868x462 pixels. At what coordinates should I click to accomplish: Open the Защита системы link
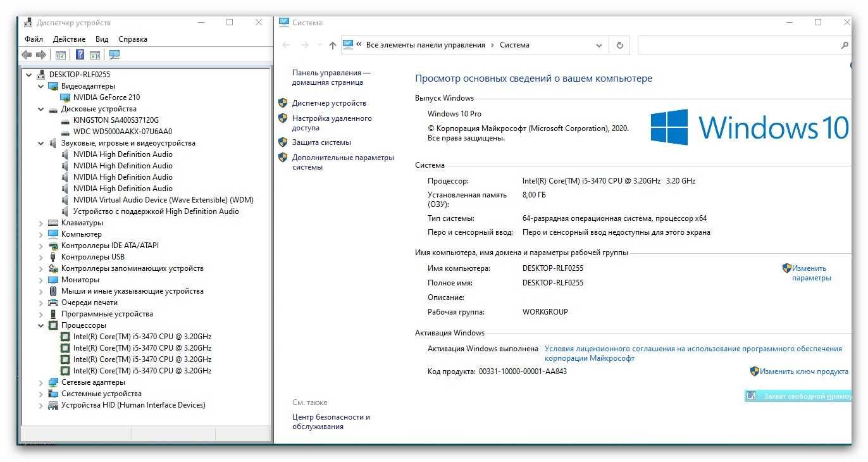pos(321,142)
